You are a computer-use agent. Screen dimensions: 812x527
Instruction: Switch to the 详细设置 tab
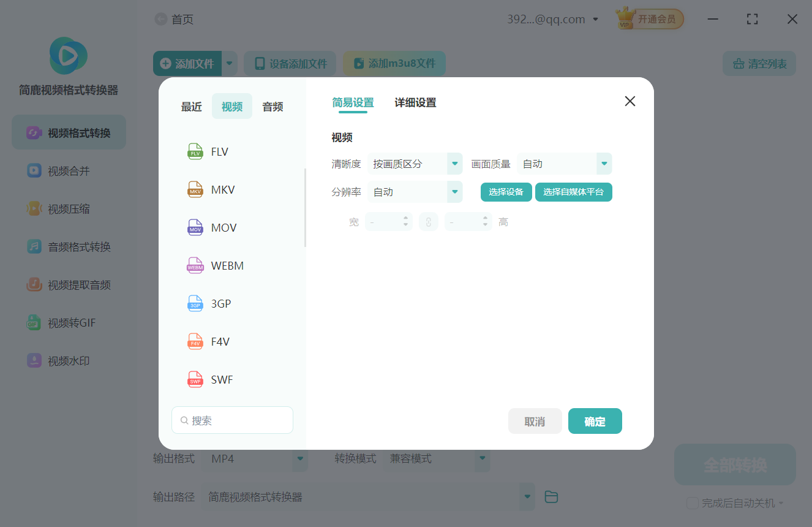(x=415, y=103)
